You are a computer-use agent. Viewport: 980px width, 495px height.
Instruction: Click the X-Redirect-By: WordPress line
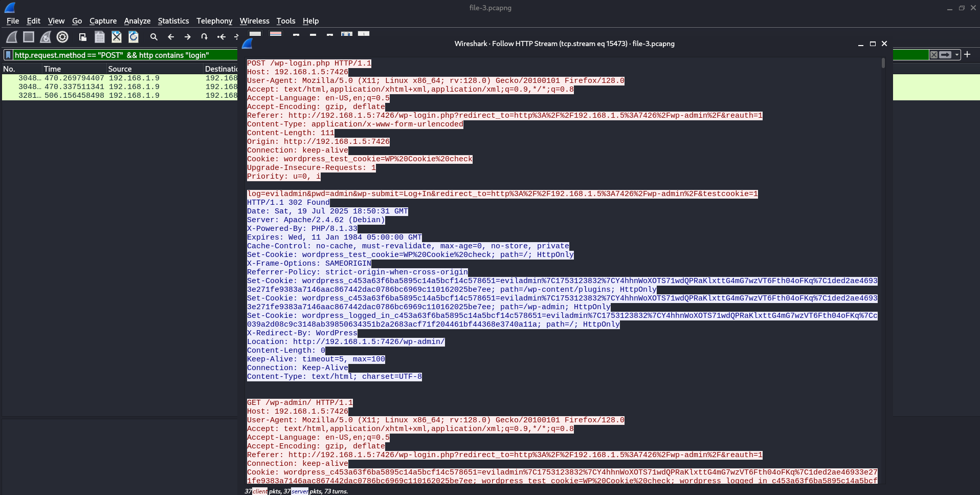[302, 333]
